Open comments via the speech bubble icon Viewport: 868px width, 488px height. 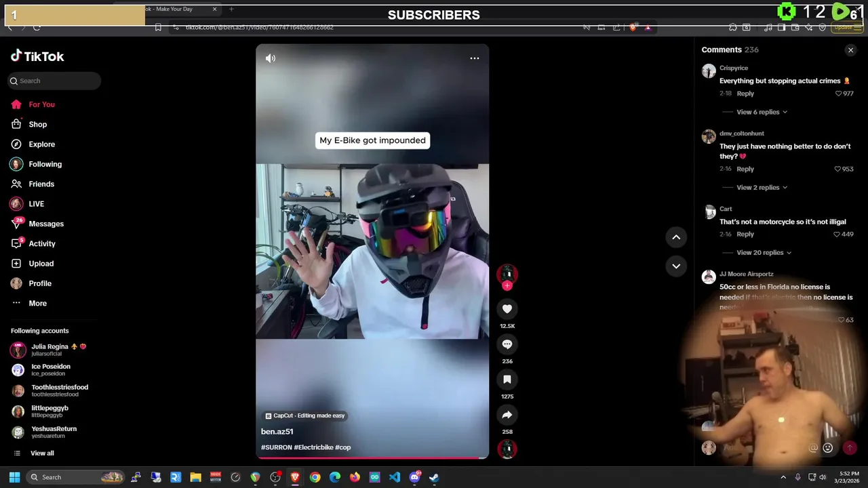coord(507,344)
